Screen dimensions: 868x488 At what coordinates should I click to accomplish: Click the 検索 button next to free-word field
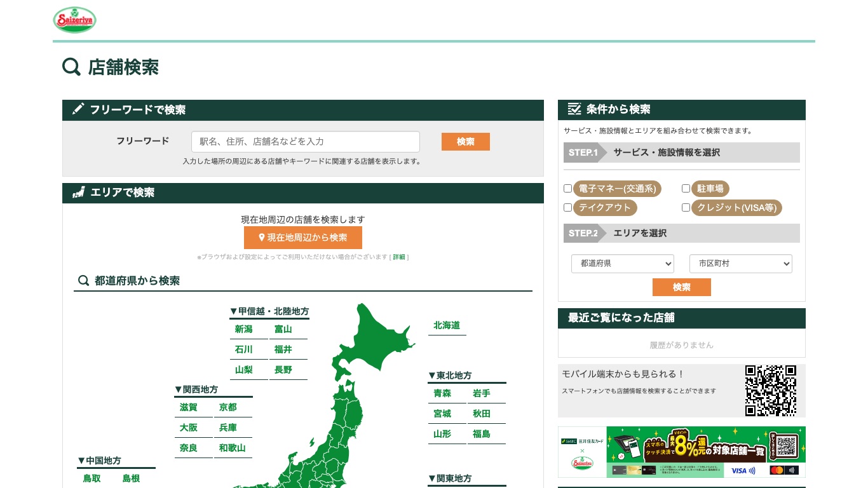(x=466, y=142)
